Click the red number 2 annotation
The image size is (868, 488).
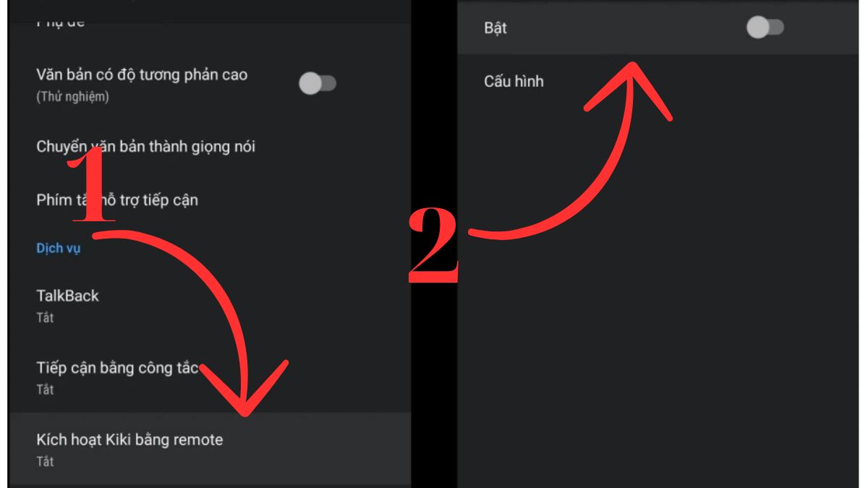pyautogui.click(x=434, y=244)
